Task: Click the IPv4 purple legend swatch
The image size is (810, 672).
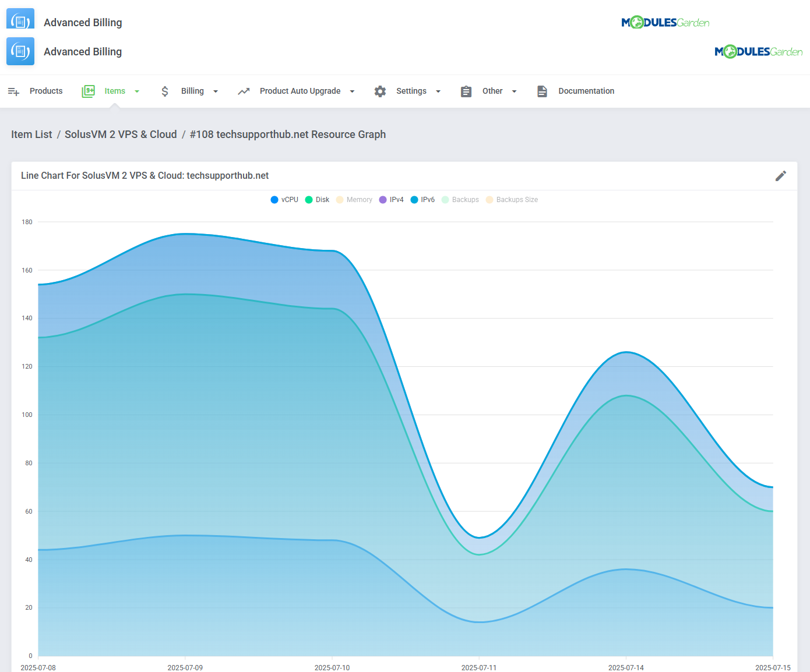Action: pyautogui.click(x=383, y=200)
